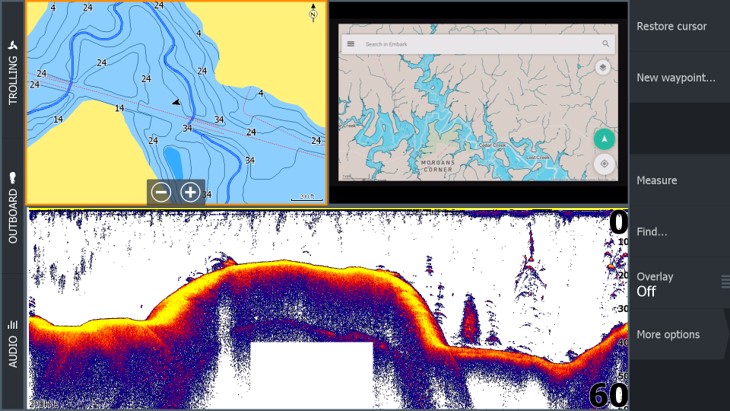Expand the Overlay list handle
The height and width of the screenshot is (411, 730).
tap(724, 283)
